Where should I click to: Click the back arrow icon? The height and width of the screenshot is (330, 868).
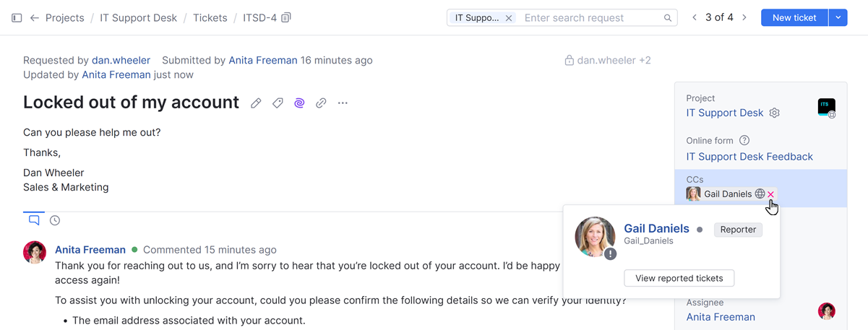click(x=34, y=18)
